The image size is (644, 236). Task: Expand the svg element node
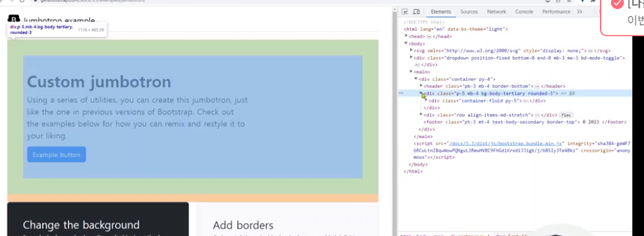411,50
